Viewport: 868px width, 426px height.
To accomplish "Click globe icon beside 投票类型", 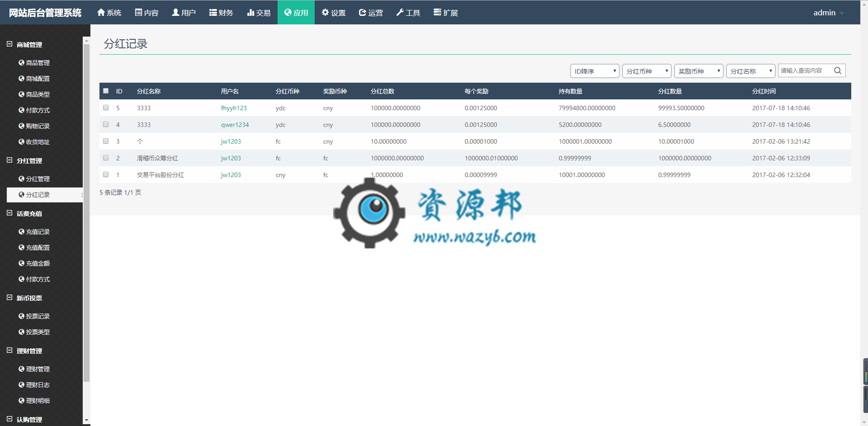I will (x=21, y=332).
